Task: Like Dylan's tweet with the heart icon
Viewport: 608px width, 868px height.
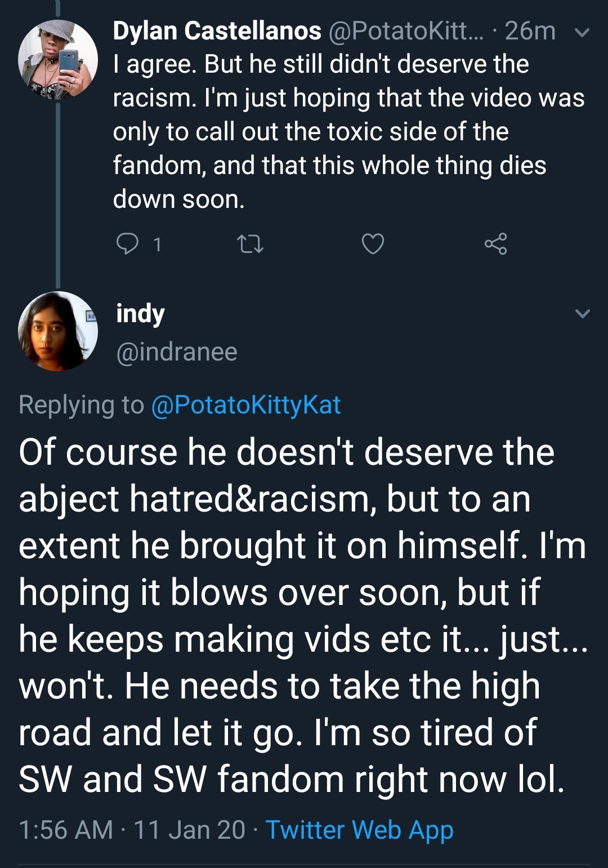Action: (x=373, y=244)
